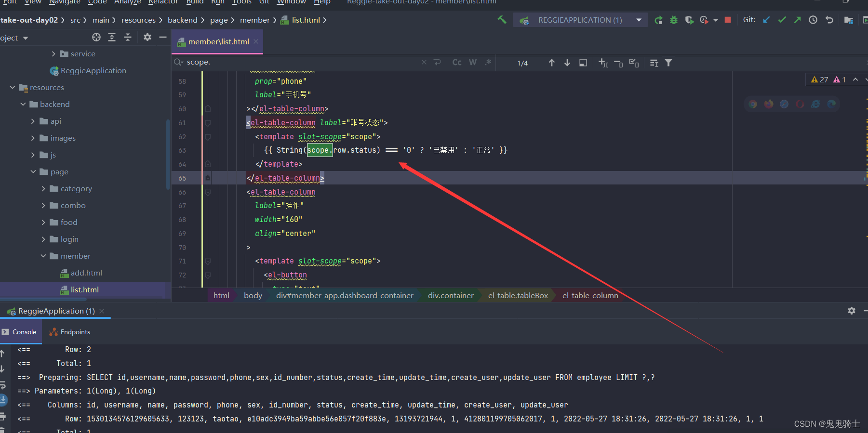
Task: Rerun the application with the green rerun icon
Action: click(x=658, y=20)
